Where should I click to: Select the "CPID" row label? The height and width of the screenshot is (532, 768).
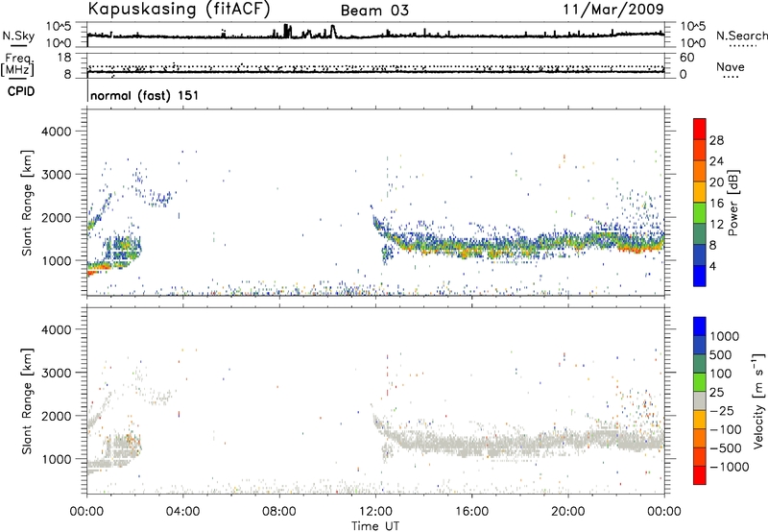20,91
